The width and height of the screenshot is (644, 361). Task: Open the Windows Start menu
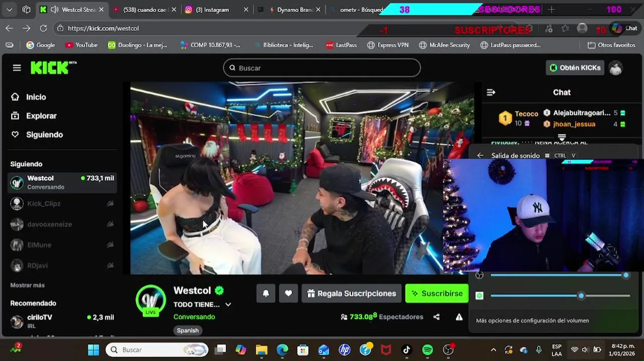click(93, 350)
